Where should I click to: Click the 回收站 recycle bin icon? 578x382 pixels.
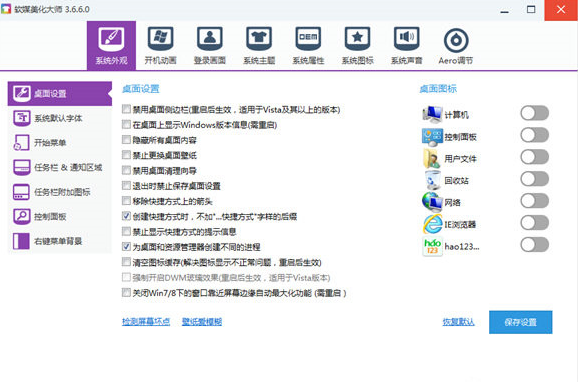coord(432,180)
